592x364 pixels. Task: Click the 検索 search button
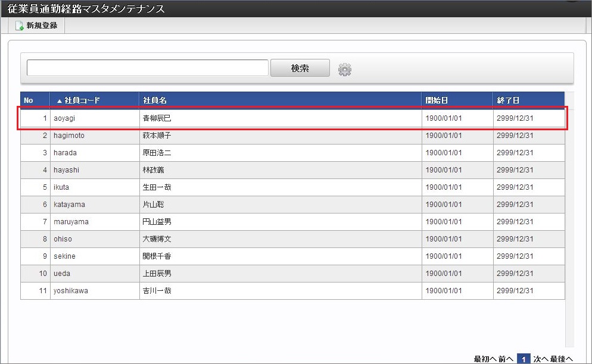pos(300,68)
